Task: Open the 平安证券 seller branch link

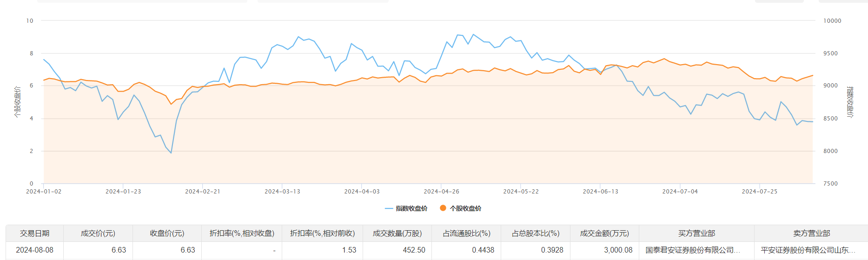Action: coord(808,250)
